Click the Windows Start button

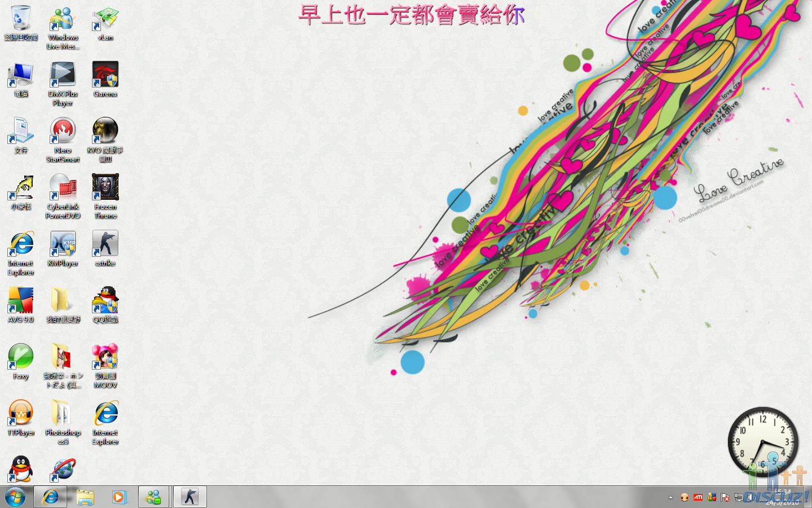[x=15, y=497]
